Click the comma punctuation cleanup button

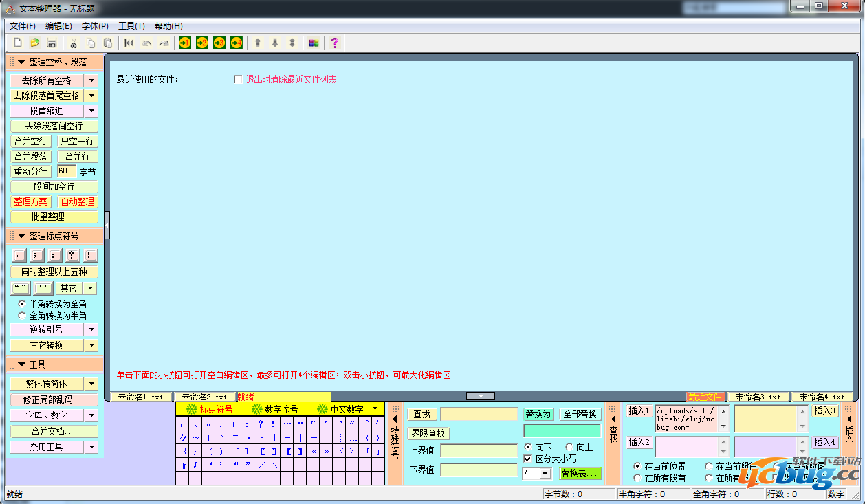19,256
